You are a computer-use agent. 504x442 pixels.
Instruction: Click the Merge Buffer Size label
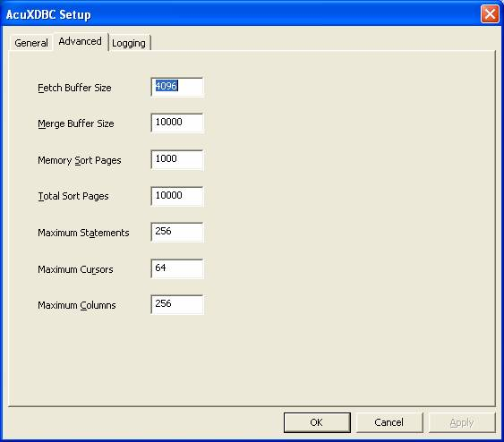(76, 123)
